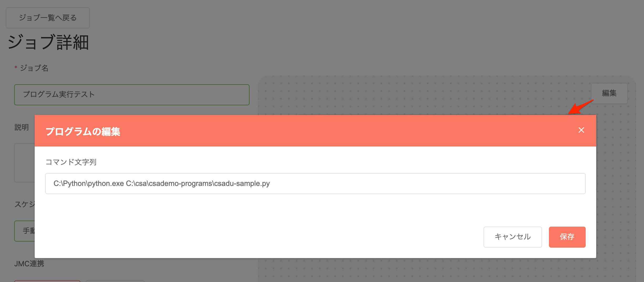This screenshot has width=644, height=282.
Task: Click the コマンド文字列 label
Action: pos(71,162)
